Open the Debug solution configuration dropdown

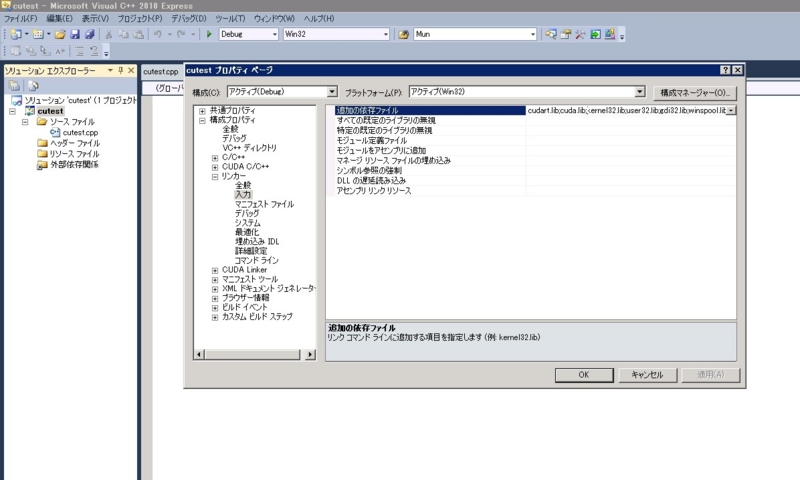click(x=274, y=34)
